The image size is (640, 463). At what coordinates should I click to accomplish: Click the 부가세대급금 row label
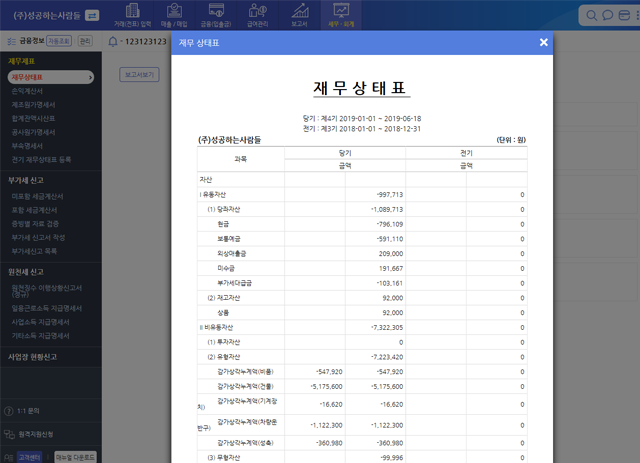(x=235, y=283)
